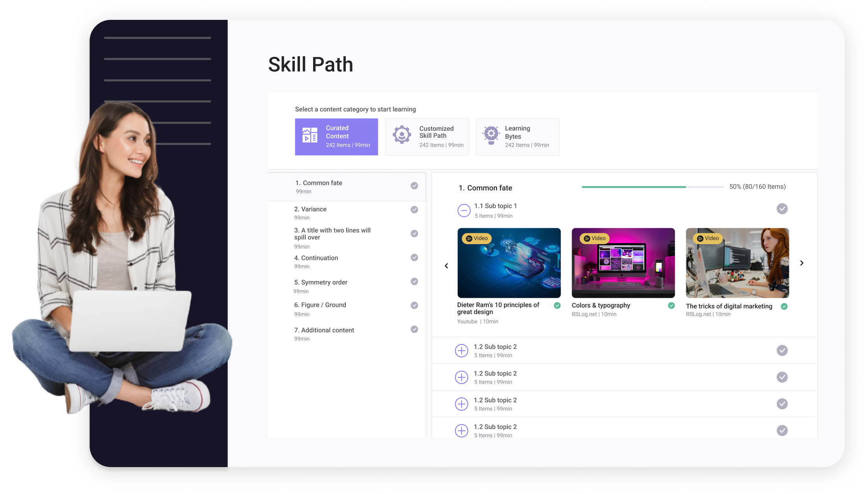
Task: Click green checkmark beside digital marketing title
Action: [784, 306]
